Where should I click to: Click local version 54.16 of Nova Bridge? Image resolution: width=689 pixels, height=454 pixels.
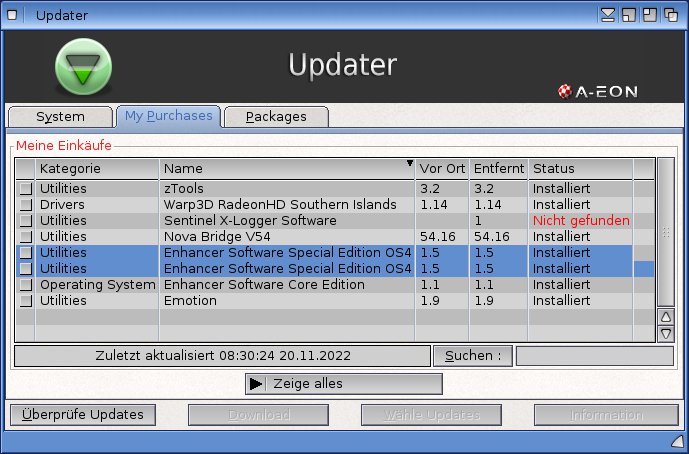438,237
